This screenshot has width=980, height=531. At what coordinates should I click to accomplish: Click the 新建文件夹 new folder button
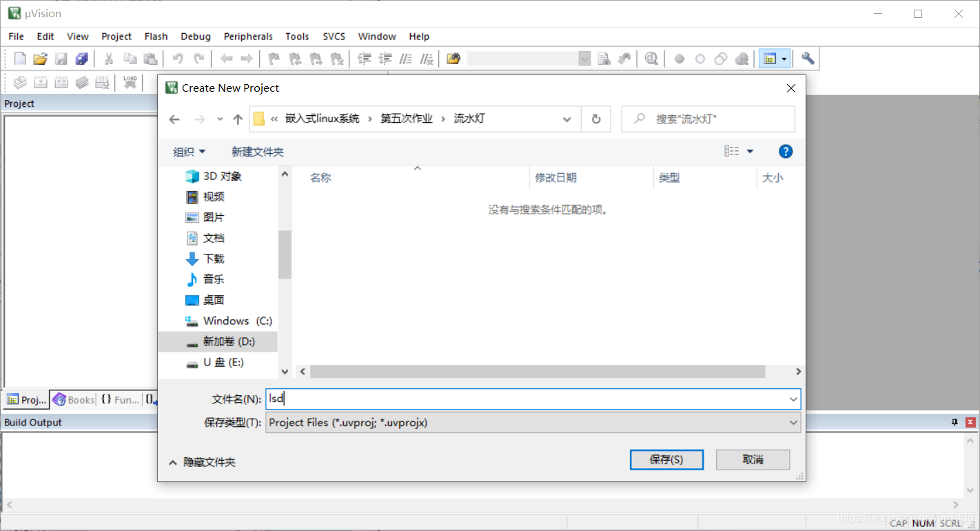click(x=258, y=152)
